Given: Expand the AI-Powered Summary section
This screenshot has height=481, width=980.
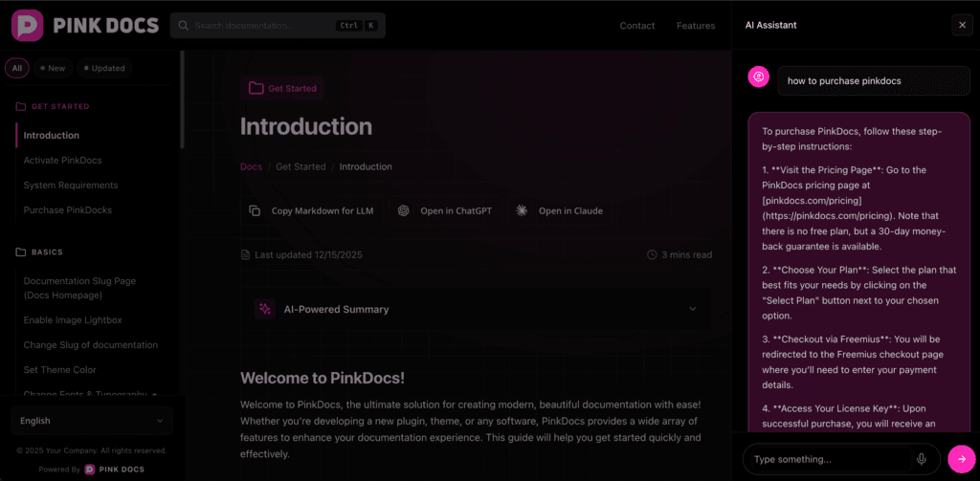Looking at the screenshot, I should pyautogui.click(x=693, y=309).
